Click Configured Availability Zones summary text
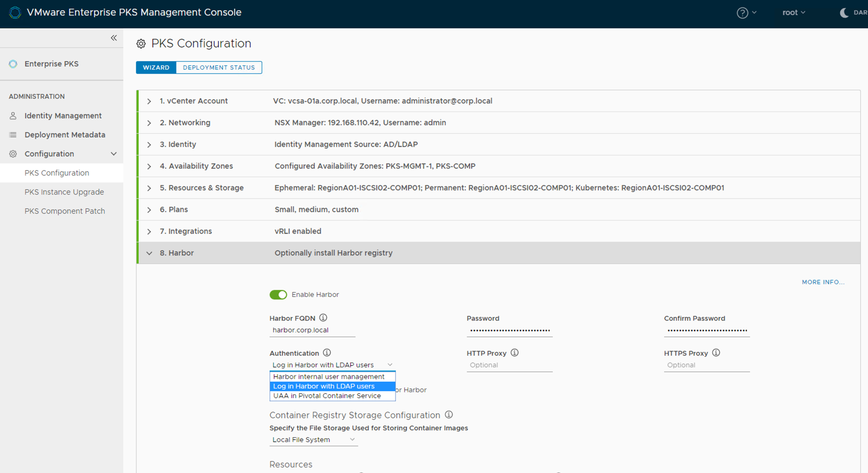 (x=375, y=166)
